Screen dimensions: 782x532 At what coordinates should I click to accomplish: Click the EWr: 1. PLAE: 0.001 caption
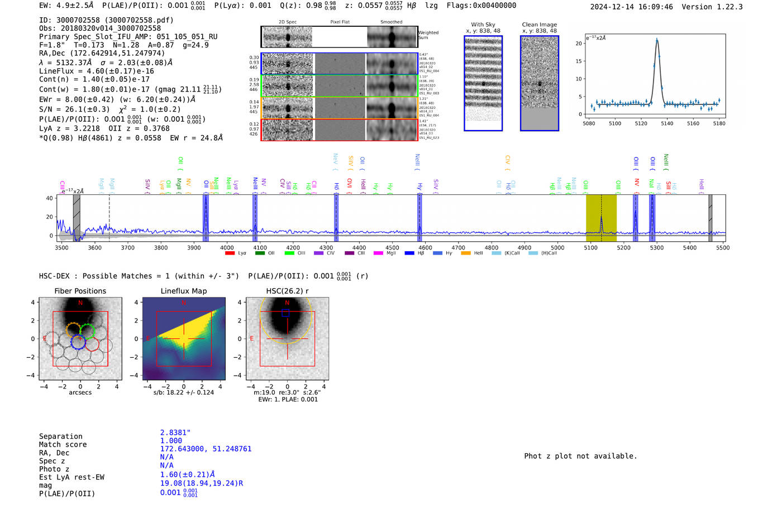point(288,400)
